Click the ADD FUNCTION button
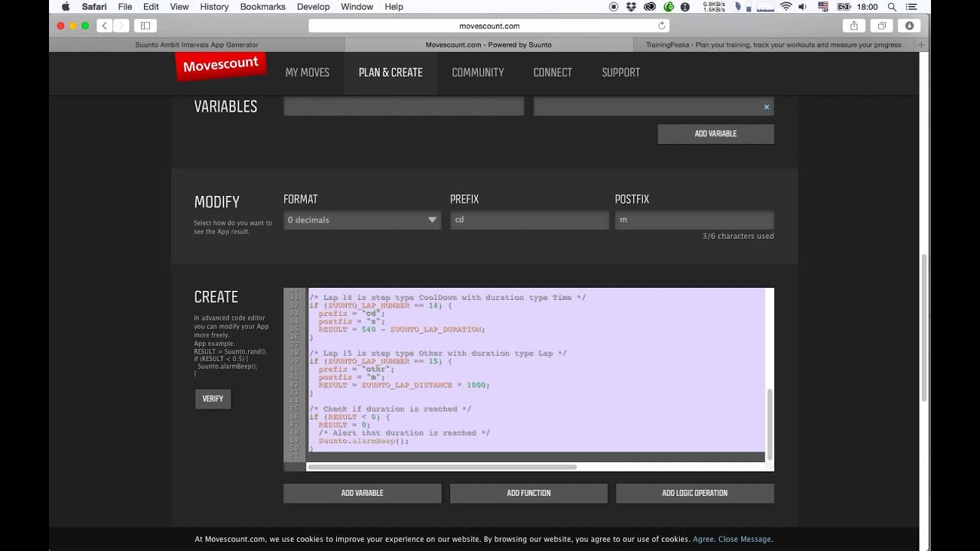 [x=528, y=493]
